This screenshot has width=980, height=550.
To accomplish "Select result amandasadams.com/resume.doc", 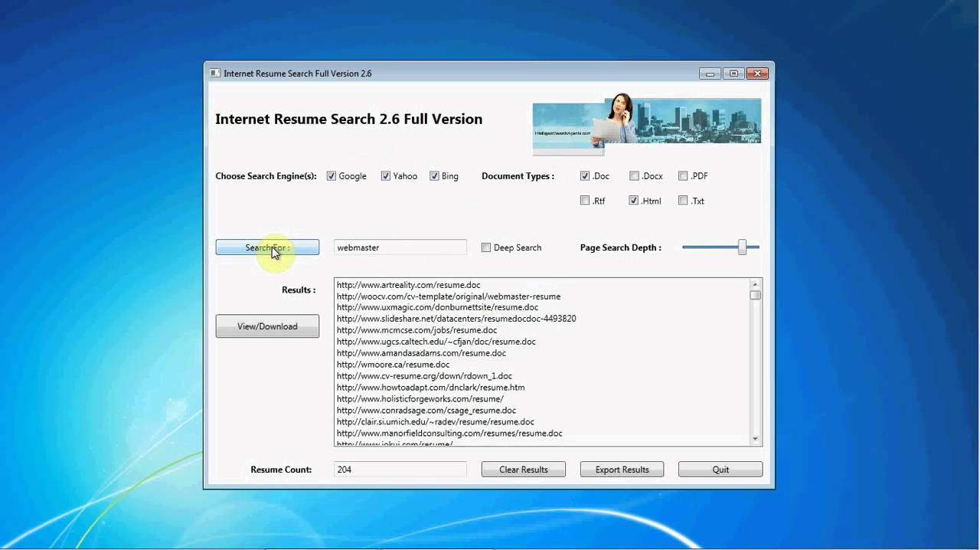I will click(421, 353).
